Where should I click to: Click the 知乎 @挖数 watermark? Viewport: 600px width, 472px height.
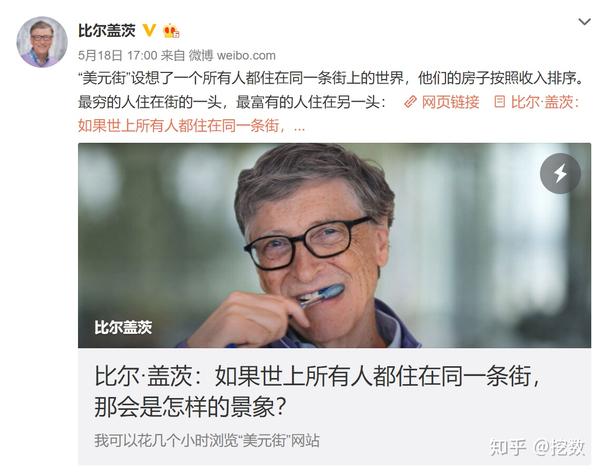pyautogui.click(x=537, y=447)
